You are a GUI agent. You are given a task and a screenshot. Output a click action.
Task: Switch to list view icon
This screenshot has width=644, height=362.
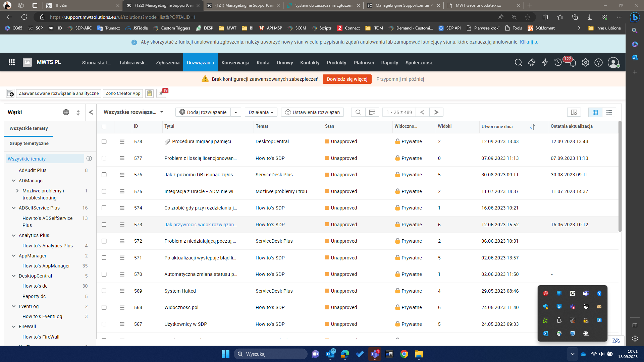tap(609, 112)
